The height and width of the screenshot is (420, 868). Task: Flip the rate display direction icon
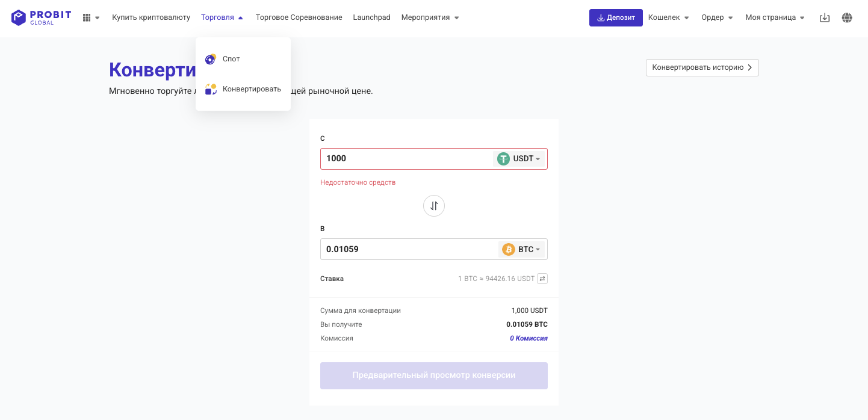click(542, 279)
